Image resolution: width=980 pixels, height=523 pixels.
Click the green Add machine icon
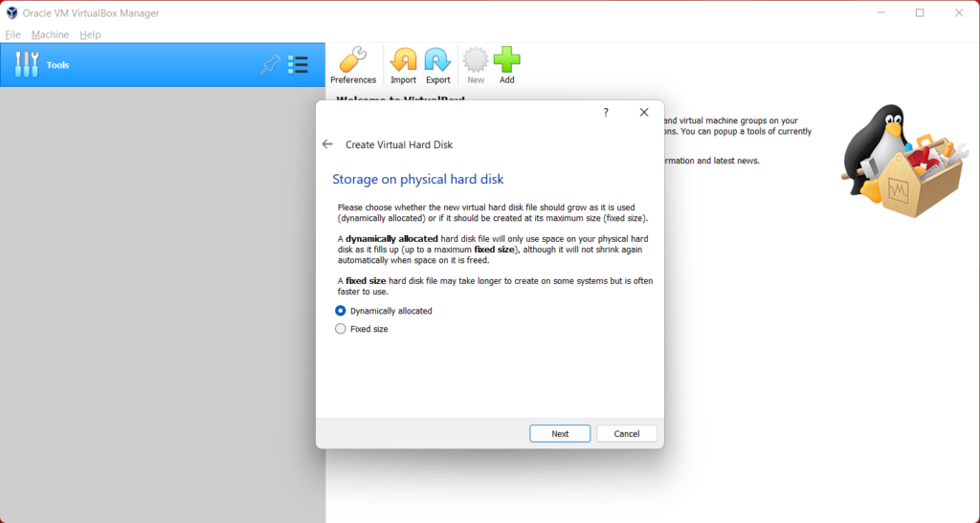507,65
